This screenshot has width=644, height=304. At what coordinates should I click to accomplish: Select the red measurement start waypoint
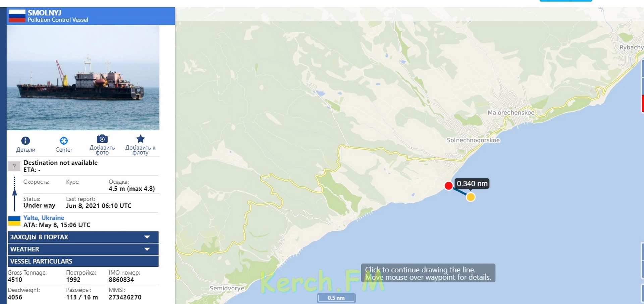[x=448, y=186]
